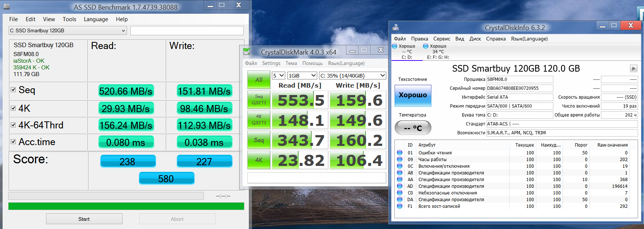Open the test size dropdown showing 1GiB
Screen dimensions: 644x229
point(302,75)
